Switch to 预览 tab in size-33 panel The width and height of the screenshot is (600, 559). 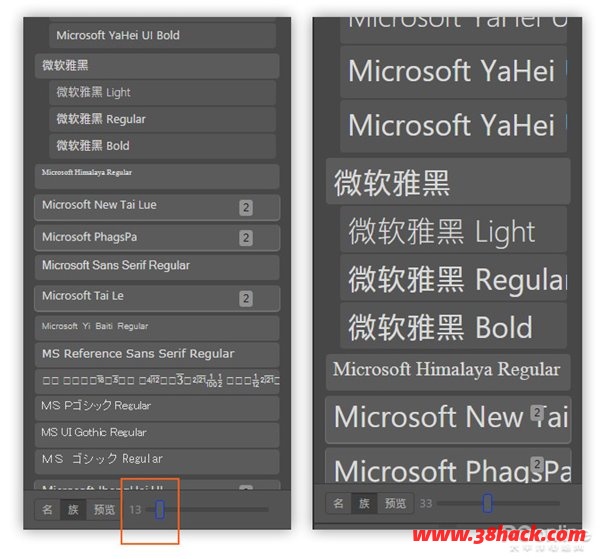tap(395, 503)
